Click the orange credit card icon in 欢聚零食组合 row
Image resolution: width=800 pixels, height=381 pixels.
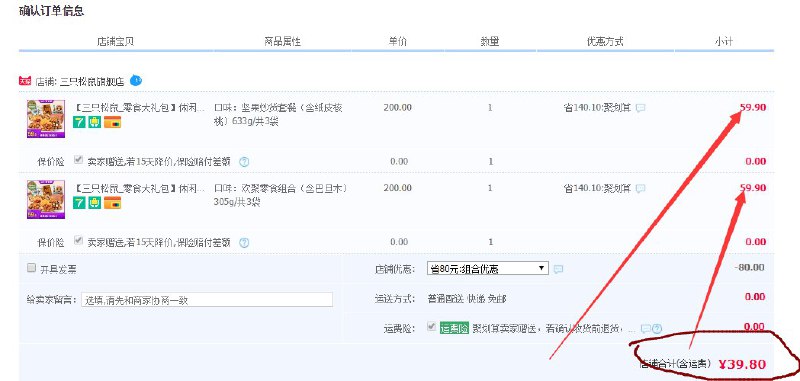[x=113, y=203]
